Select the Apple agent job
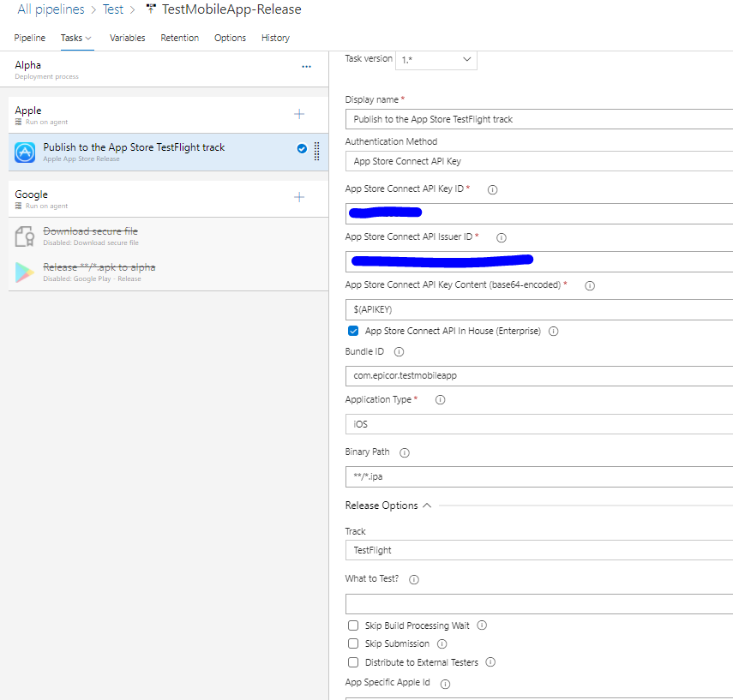Screen dimensions: 733x700 coord(168,115)
